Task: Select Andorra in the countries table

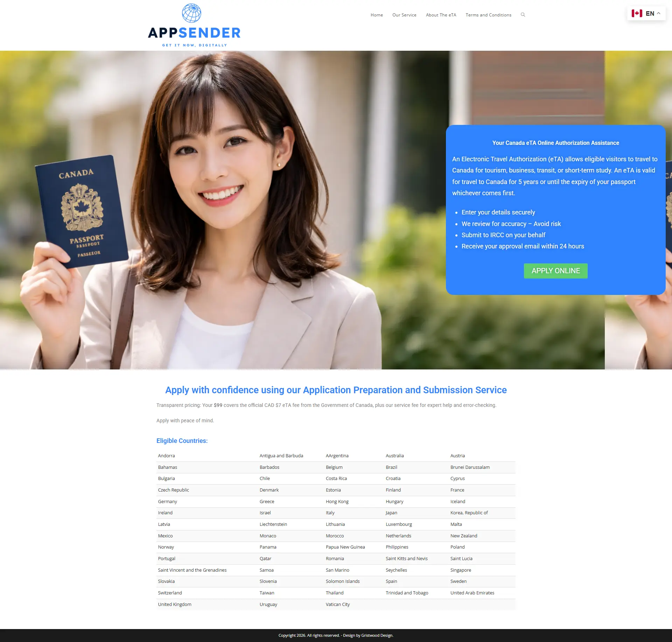Action: (x=166, y=456)
